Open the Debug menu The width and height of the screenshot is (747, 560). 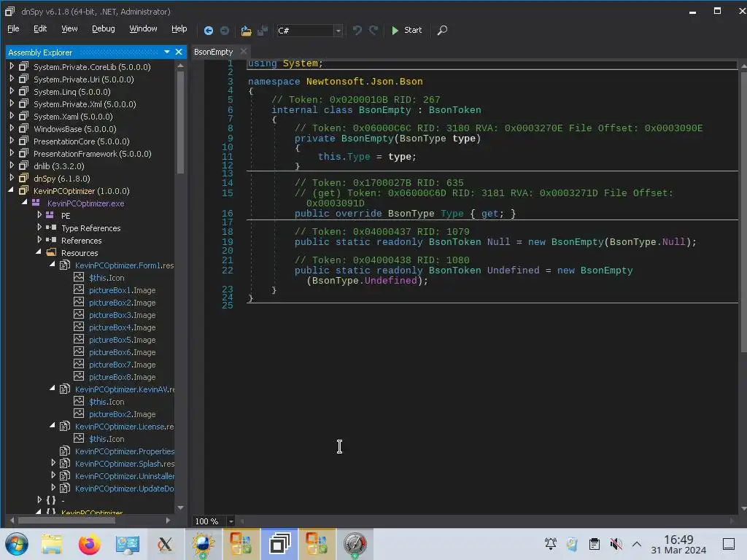(104, 28)
